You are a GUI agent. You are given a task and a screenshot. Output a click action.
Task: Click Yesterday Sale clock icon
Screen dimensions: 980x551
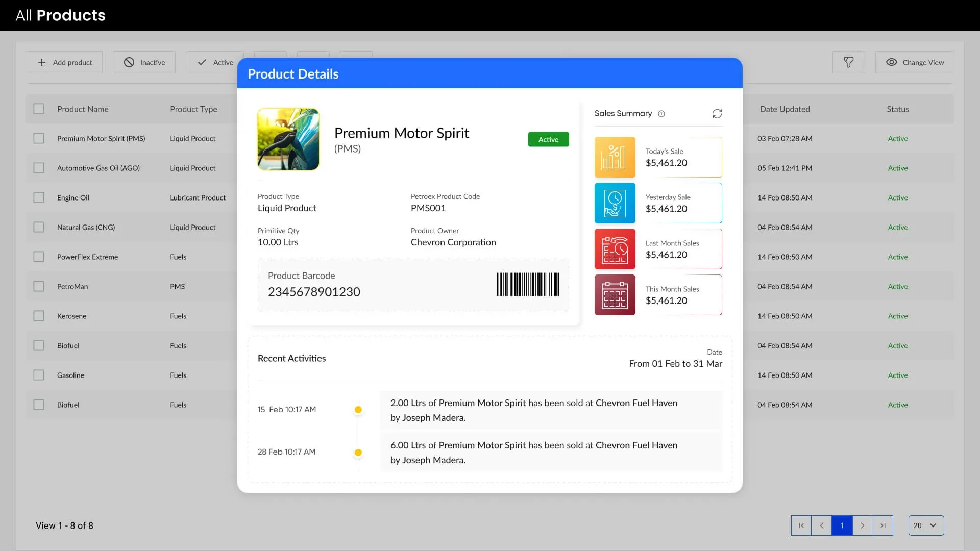coord(615,203)
